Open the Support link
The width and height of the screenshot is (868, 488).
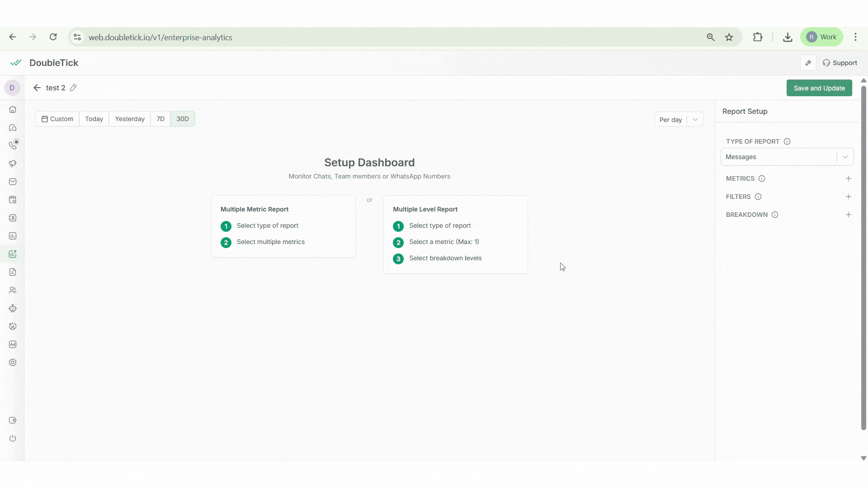(840, 63)
